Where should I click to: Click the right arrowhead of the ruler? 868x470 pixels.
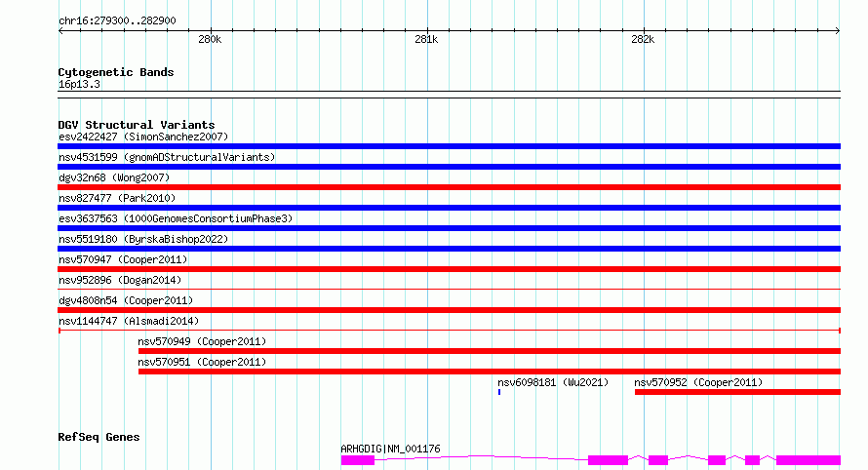click(838, 30)
